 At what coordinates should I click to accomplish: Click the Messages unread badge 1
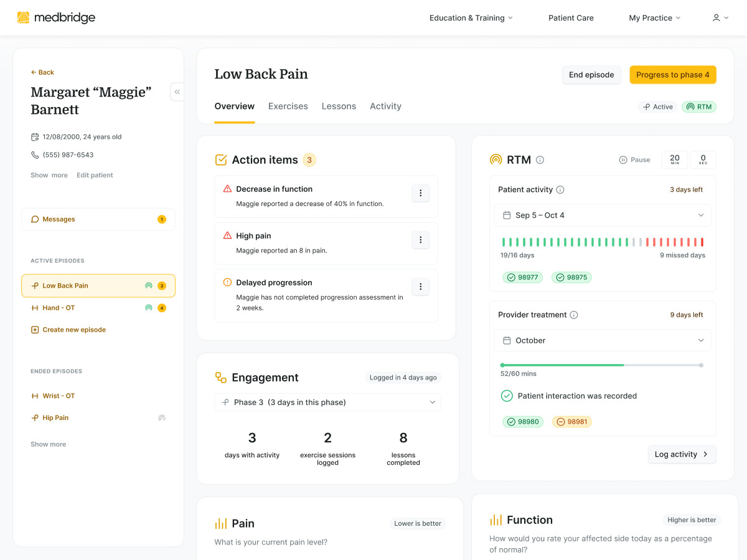(x=162, y=219)
